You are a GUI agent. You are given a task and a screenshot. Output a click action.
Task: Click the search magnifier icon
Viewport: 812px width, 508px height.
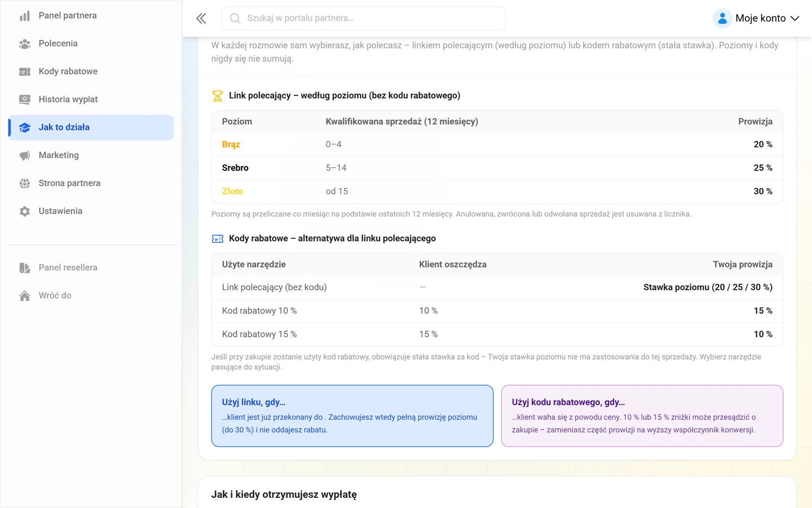(235, 19)
